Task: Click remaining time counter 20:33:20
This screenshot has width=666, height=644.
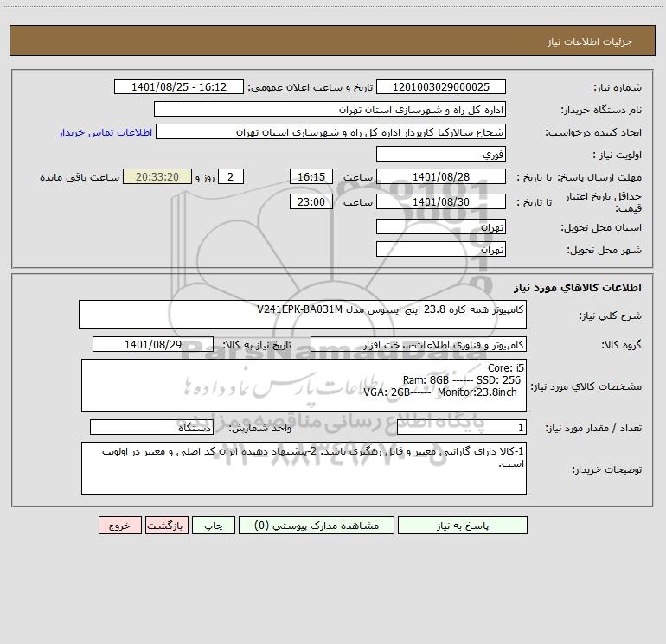Action: coord(157,176)
